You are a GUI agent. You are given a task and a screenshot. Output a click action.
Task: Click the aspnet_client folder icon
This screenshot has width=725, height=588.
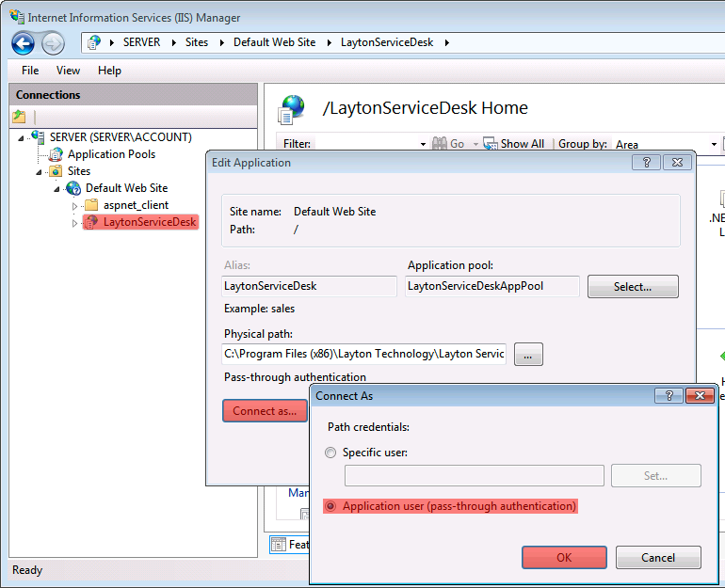91,204
